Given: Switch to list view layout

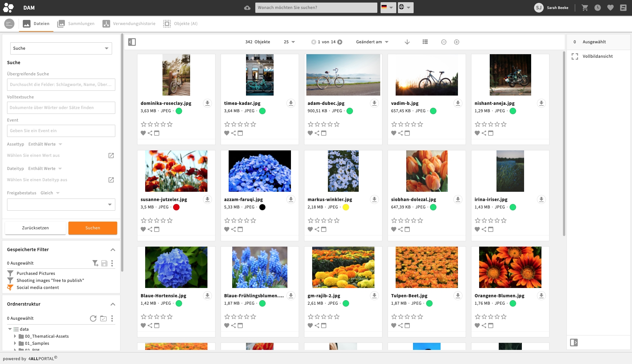Looking at the screenshot, I should pyautogui.click(x=425, y=42).
